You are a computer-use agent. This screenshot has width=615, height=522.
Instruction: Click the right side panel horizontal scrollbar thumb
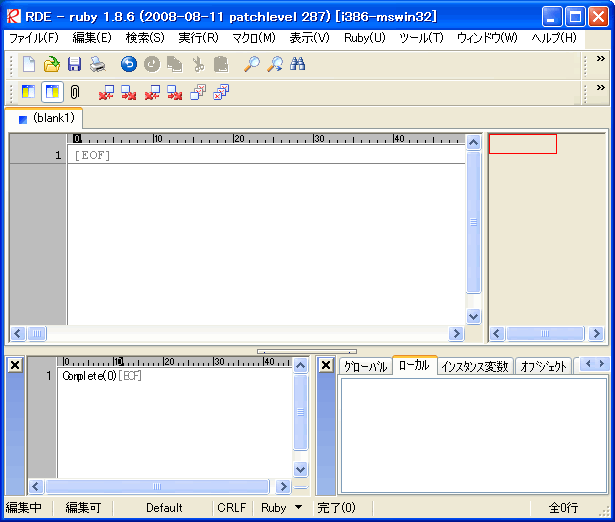coord(545,334)
